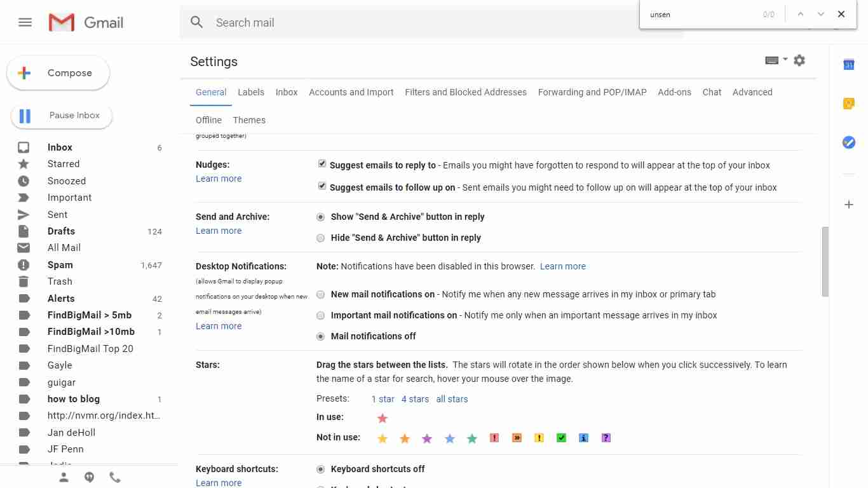Viewport: 868px width, 488px height.
Task: Click the Compose button
Action: pos(58,73)
